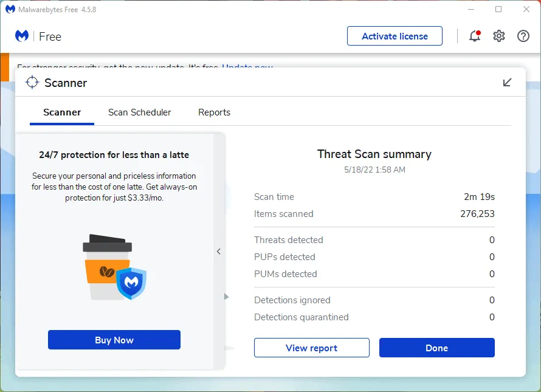Click the Threats detected label
The height and width of the screenshot is (392, 541).
(289, 240)
